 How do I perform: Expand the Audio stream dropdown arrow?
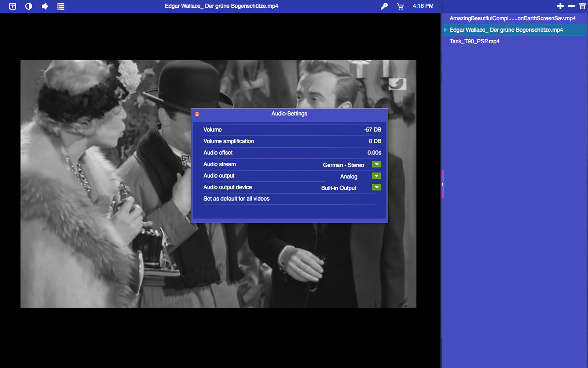377,164
